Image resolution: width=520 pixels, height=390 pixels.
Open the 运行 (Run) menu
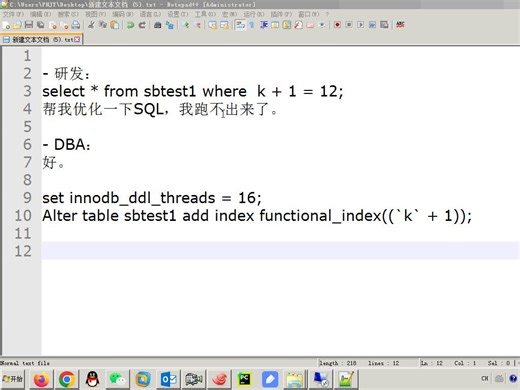point(254,14)
